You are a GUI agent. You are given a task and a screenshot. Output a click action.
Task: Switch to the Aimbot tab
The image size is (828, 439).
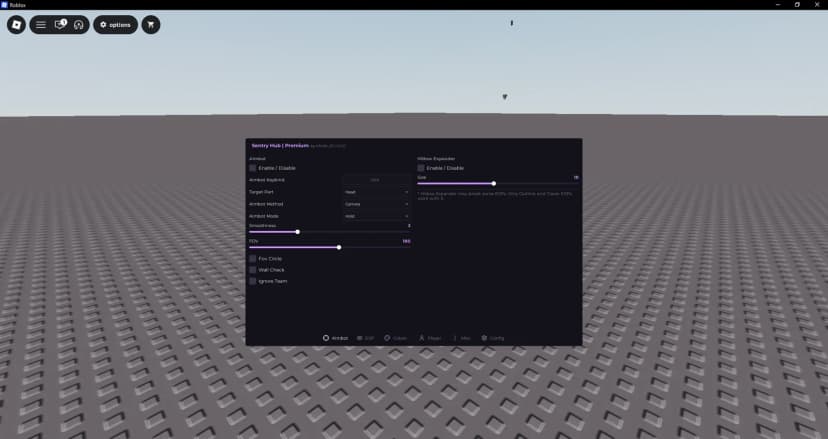[x=335, y=338]
